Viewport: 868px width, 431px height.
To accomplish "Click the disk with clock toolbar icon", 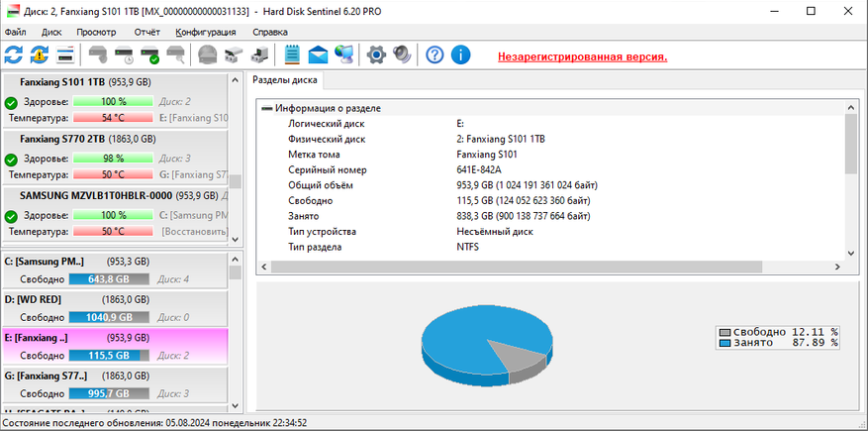I will (x=124, y=54).
